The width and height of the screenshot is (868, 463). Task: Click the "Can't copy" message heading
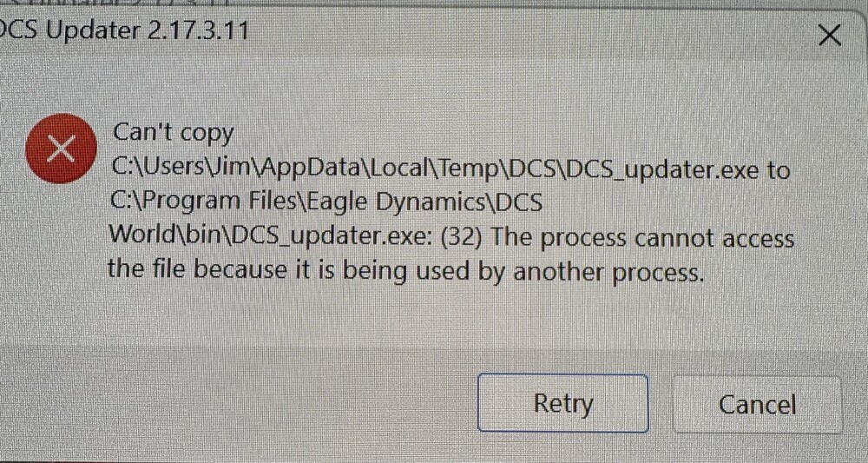tap(174, 133)
